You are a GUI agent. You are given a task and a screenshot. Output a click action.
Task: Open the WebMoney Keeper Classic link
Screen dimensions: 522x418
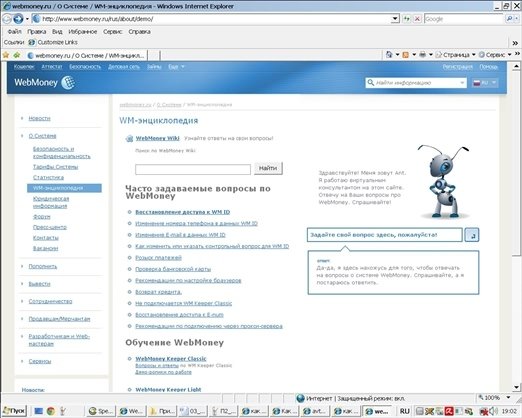171,359
